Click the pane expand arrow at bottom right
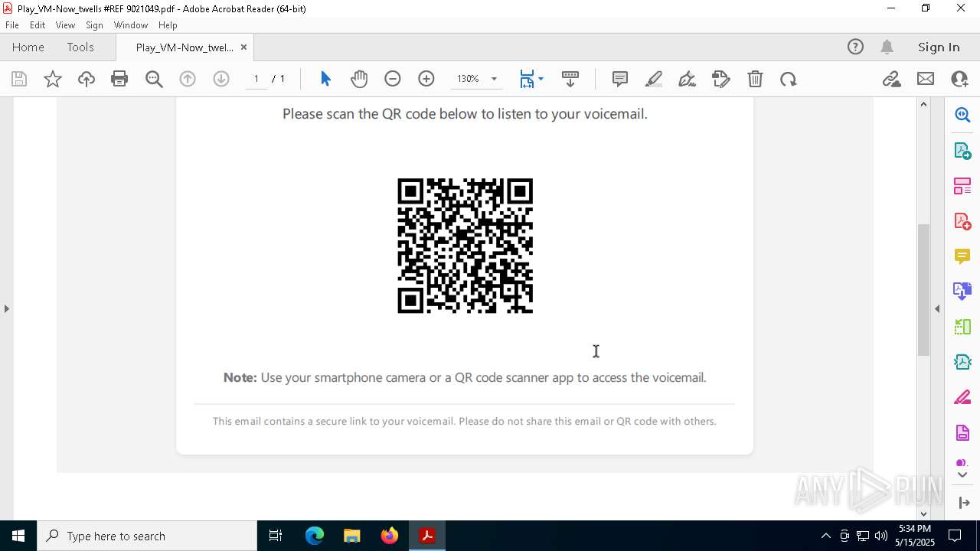 (964, 503)
